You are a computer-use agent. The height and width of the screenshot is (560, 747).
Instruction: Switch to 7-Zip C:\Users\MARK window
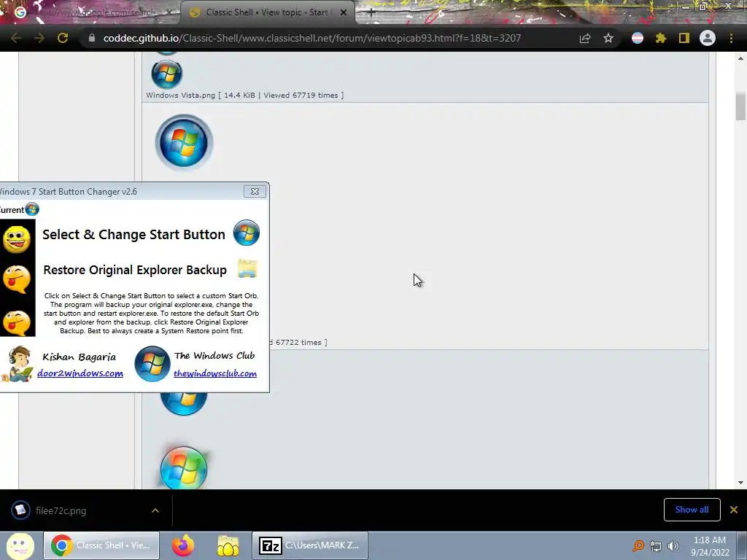[x=309, y=545]
